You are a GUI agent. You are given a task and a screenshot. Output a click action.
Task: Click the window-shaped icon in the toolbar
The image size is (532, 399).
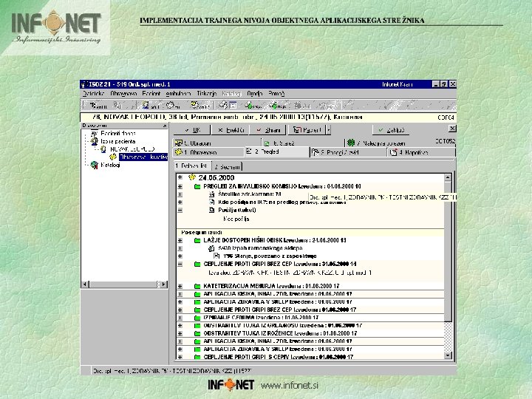pos(233,106)
